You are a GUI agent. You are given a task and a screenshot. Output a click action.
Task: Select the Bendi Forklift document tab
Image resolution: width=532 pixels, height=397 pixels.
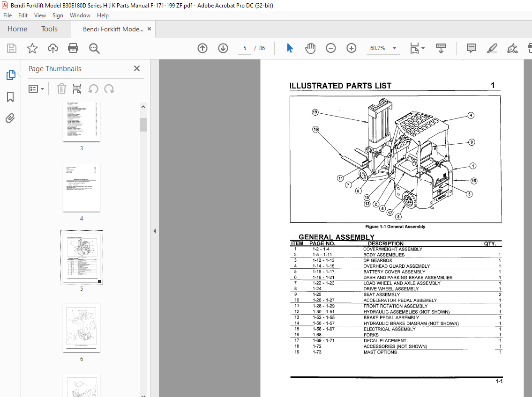pyautogui.click(x=113, y=29)
